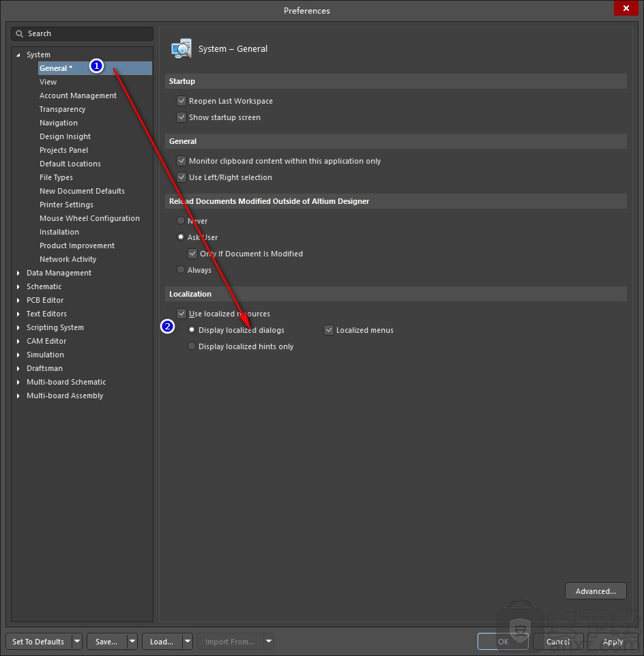Click the Load... button
Viewport: 644px width, 656px height.
click(x=162, y=642)
